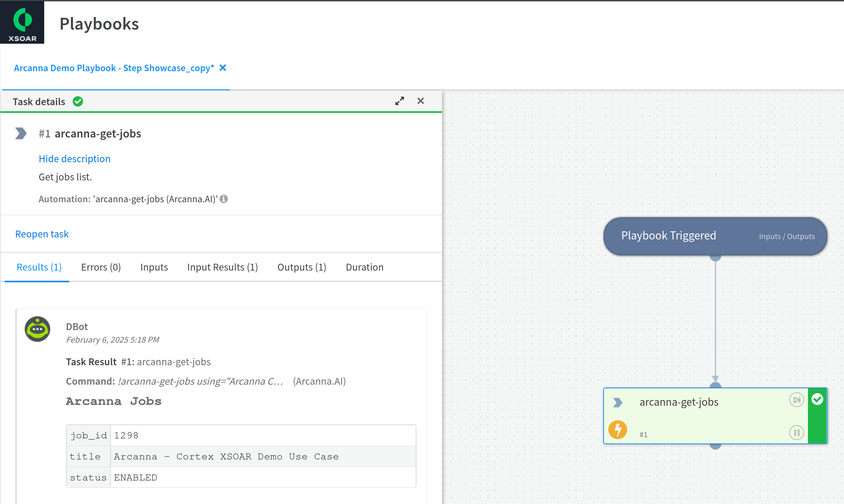Click DBot name in result entry
This screenshot has width=844, height=504.
(x=77, y=327)
